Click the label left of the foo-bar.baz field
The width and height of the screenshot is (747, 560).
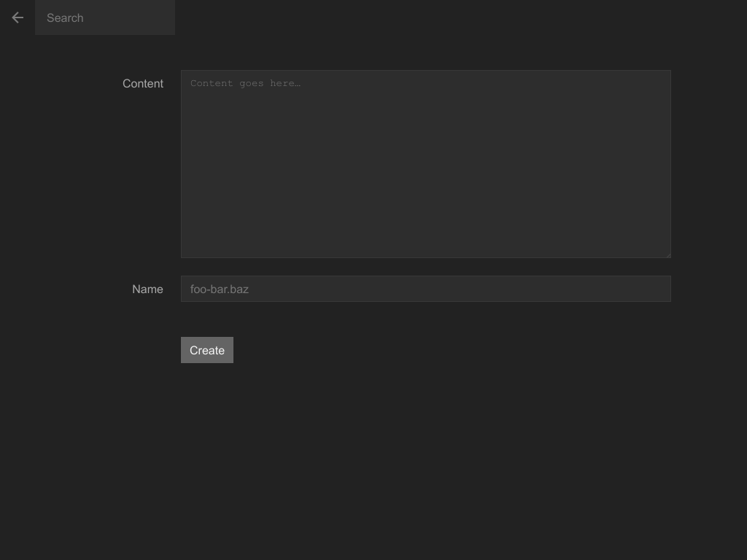147,289
